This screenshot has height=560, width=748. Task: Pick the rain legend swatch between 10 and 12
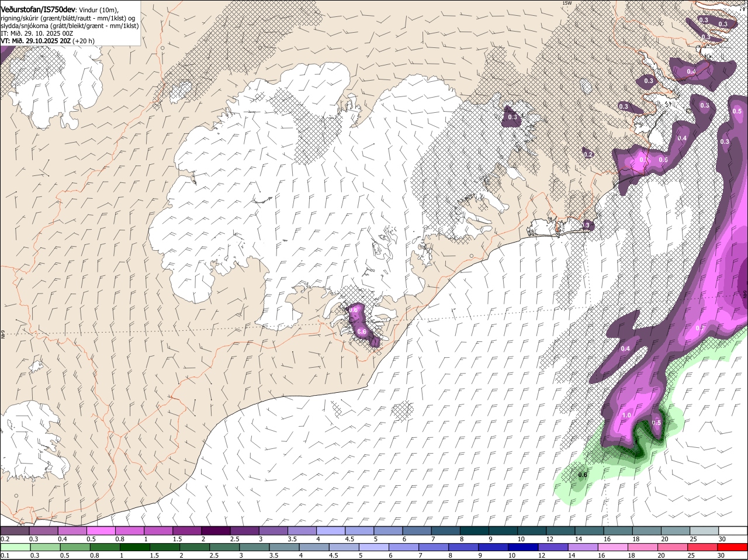tap(524, 547)
